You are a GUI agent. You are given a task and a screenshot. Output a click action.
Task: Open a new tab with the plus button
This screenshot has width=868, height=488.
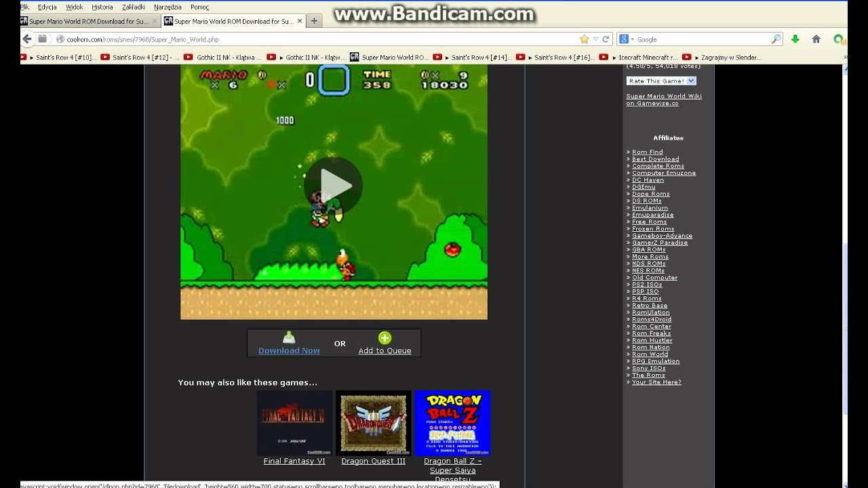click(x=314, y=21)
